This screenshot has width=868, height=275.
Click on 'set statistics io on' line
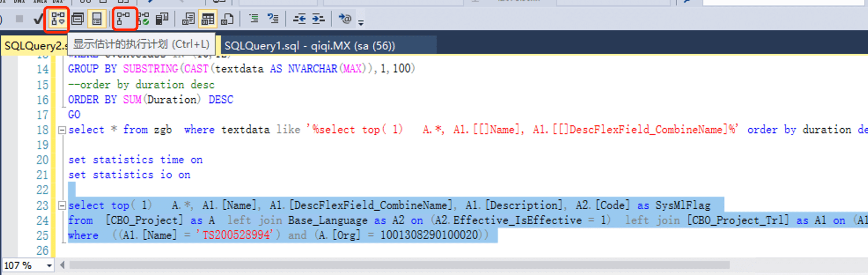pyautogui.click(x=129, y=175)
